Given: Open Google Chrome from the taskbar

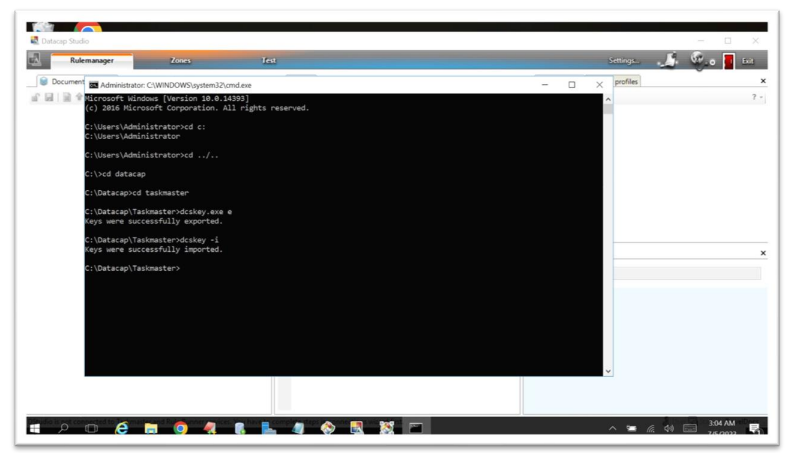Looking at the screenshot, I should tap(180, 428).
